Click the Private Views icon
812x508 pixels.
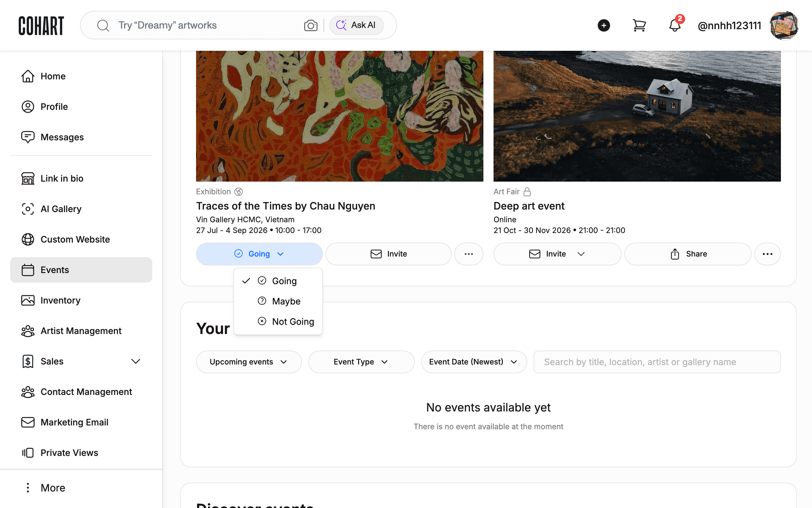[28, 453]
